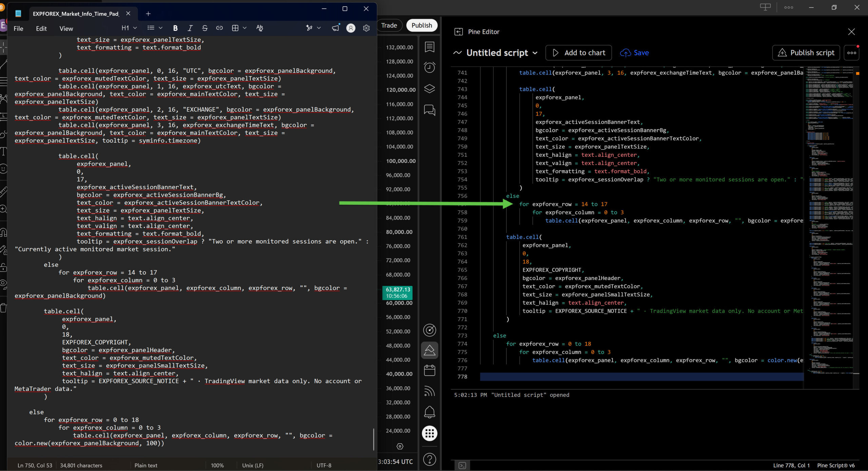
Task: Click Line 778, Col 1 indicator
Action: [791, 466]
